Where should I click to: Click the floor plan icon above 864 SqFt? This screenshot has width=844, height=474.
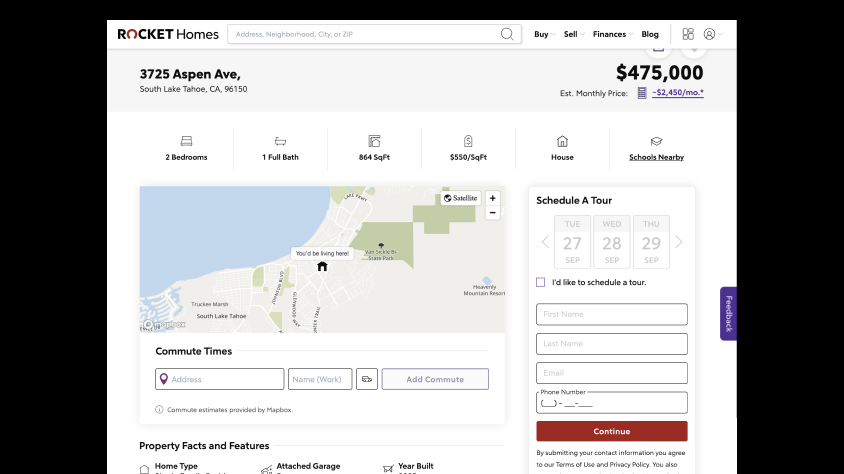coord(374,141)
